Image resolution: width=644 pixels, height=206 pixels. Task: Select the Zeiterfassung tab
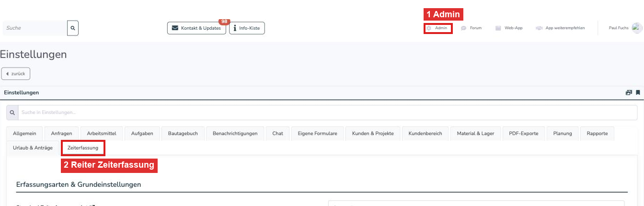(83, 148)
